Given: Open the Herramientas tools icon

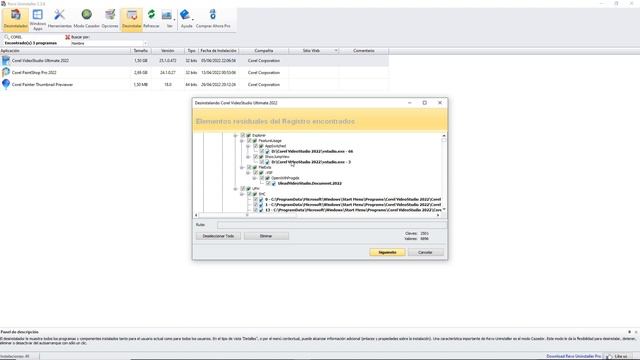Looking at the screenshot, I should tap(60, 19).
